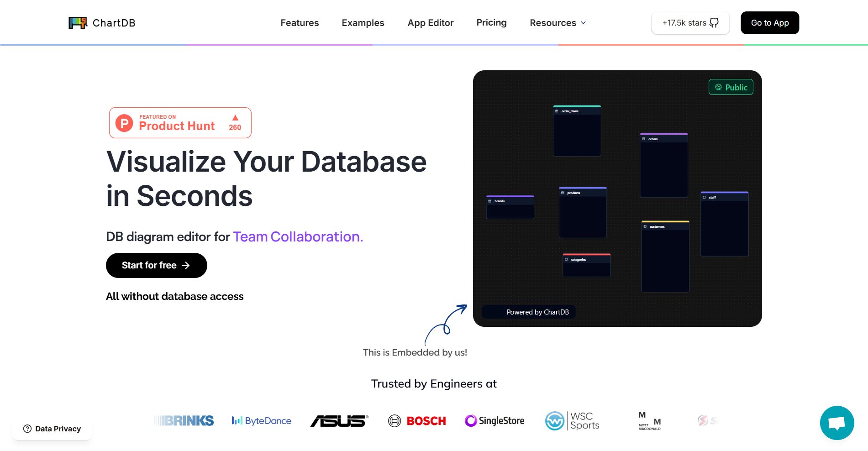Open the Features menu item

(300, 23)
